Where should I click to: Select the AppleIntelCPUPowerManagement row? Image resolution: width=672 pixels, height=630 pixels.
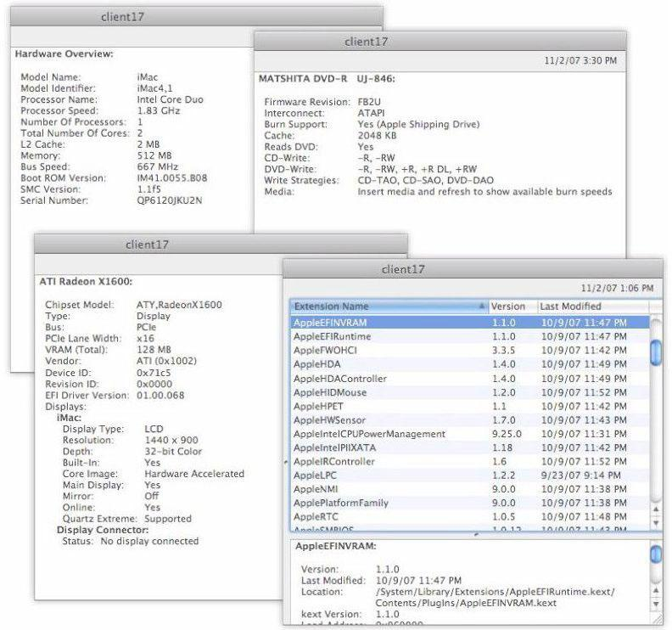point(382,434)
